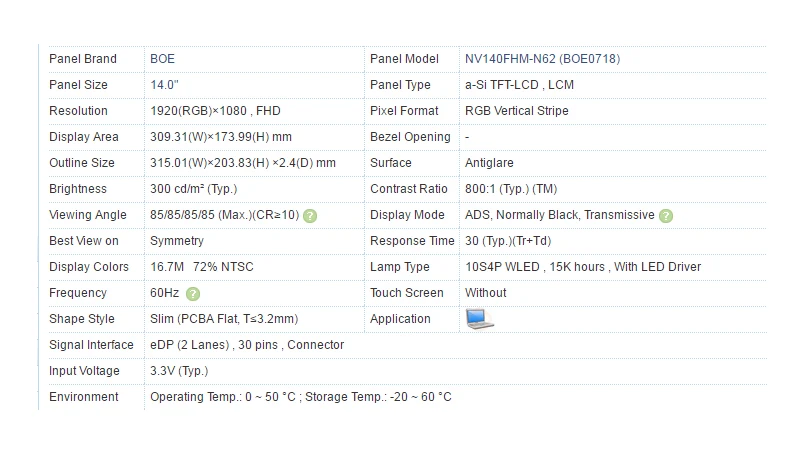Click the Lamp Type label
800x450 pixels.
[x=399, y=267]
